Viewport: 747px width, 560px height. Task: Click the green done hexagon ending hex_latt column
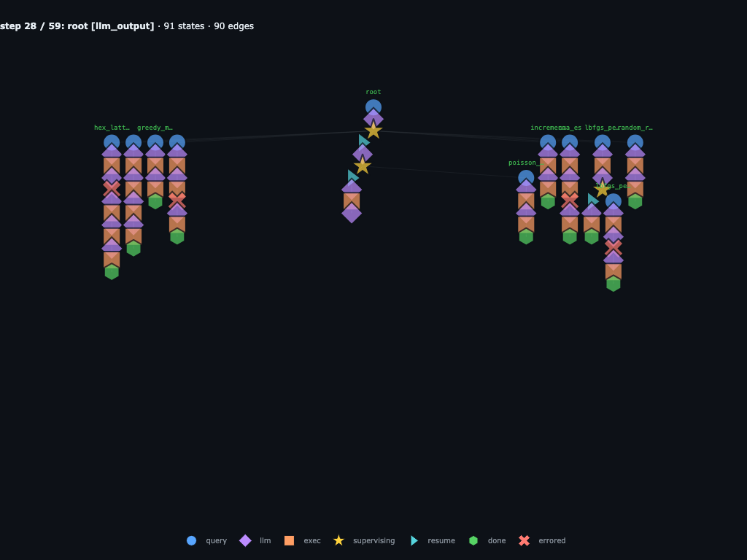pos(112,272)
